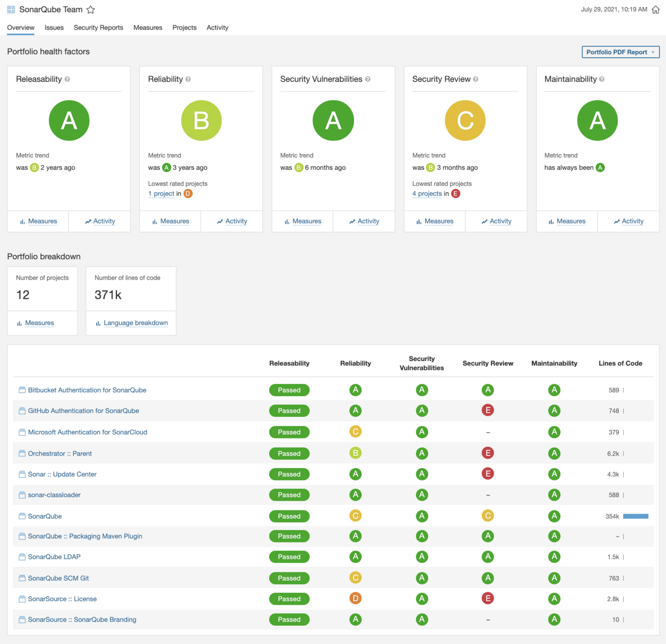
Task: Click the SonarQube 354k lines of code bar
Action: tap(635, 516)
